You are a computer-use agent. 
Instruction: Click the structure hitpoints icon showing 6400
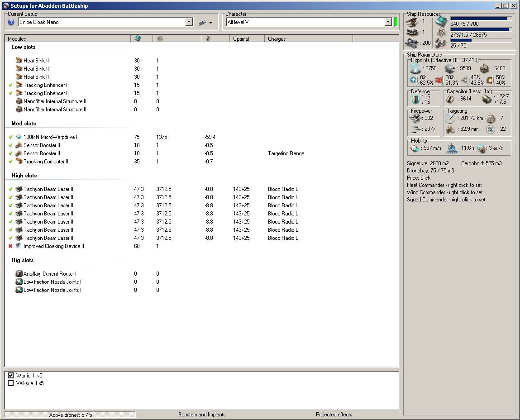tap(484, 69)
